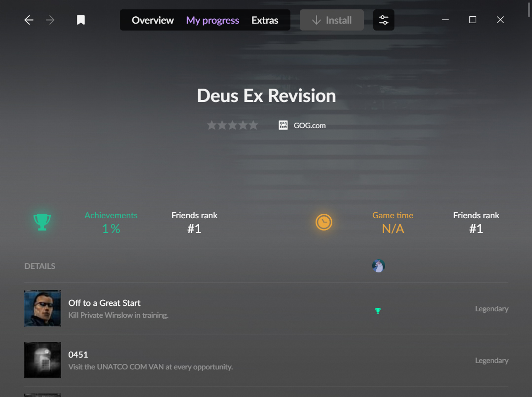Switch to the My progress tab
Screen dimensions: 532x397
pyautogui.click(x=213, y=20)
